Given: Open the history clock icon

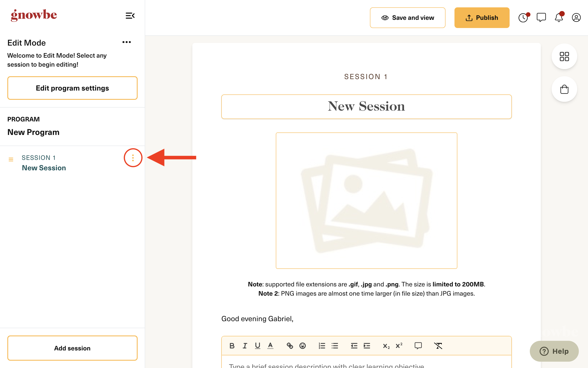Looking at the screenshot, I should click(523, 18).
